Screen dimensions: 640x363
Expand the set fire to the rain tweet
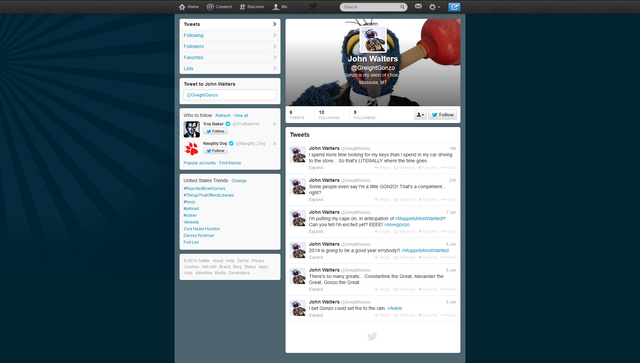[x=316, y=315]
